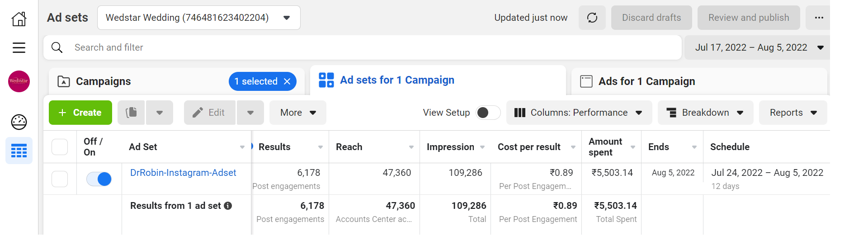Screen dimensions: 868x236
Task: Open the date range picker dropdown
Action: [x=758, y=47]
